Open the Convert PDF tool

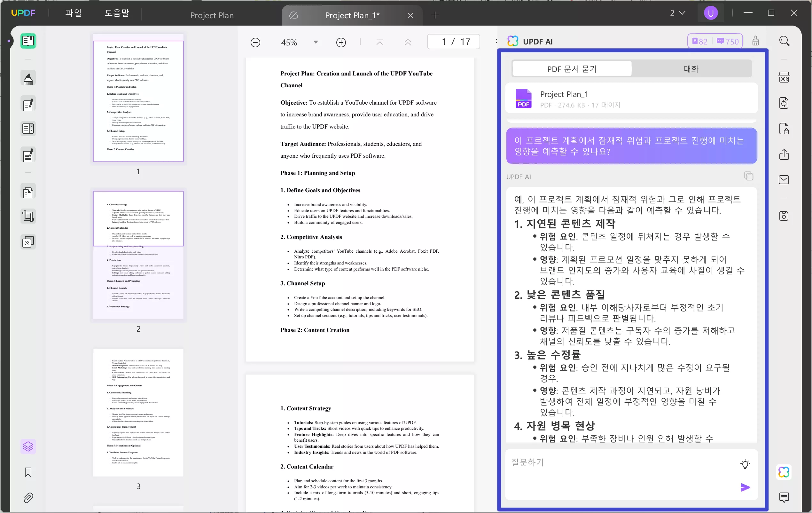tap(784, 103)
